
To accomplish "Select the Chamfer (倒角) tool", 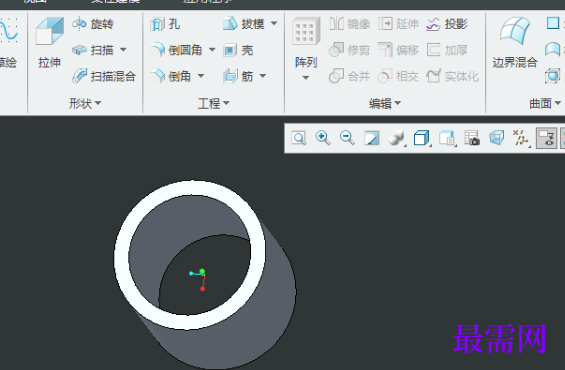I will point(171,76).
